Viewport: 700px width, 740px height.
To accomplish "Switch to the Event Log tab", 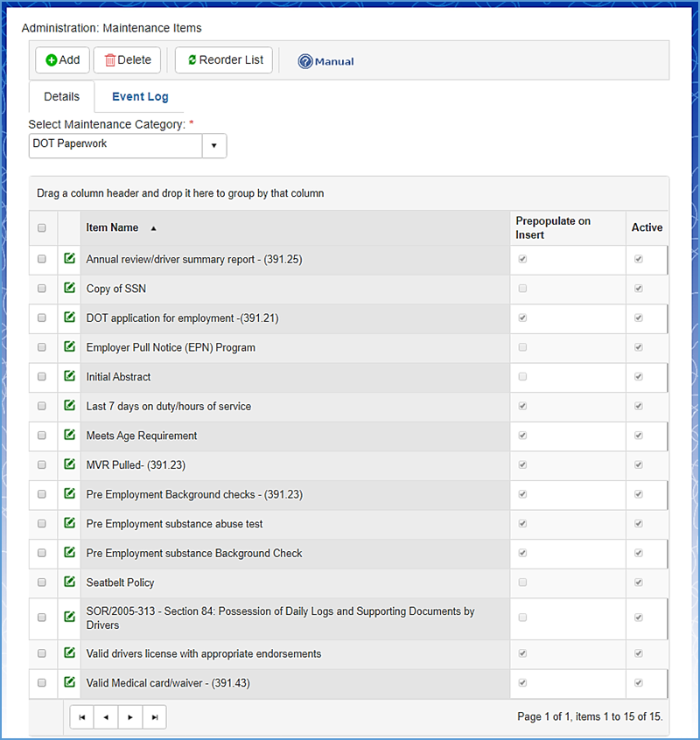I will (140, 96).
